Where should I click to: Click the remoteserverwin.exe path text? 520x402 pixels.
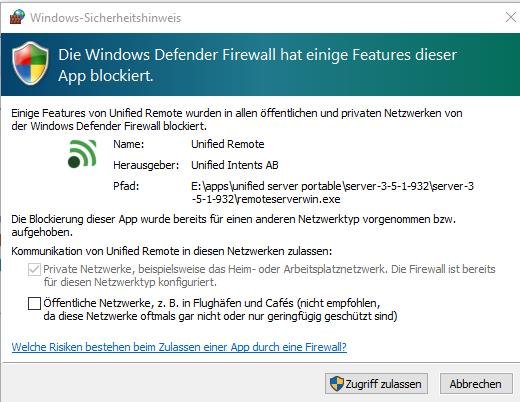(x=332, y=192)
